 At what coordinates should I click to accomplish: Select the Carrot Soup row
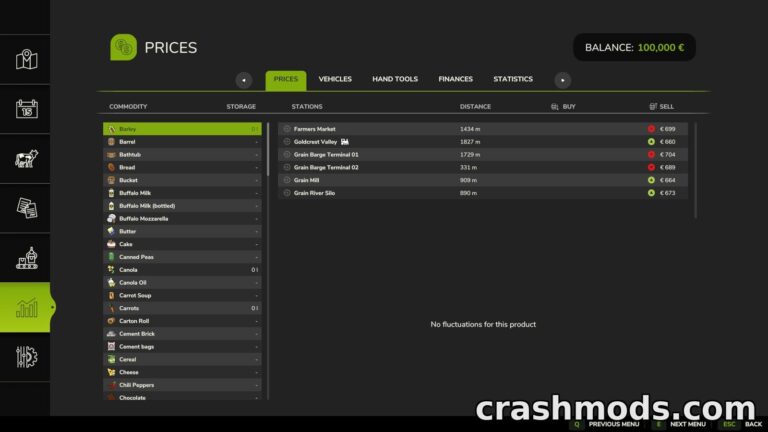click(182, 295)
